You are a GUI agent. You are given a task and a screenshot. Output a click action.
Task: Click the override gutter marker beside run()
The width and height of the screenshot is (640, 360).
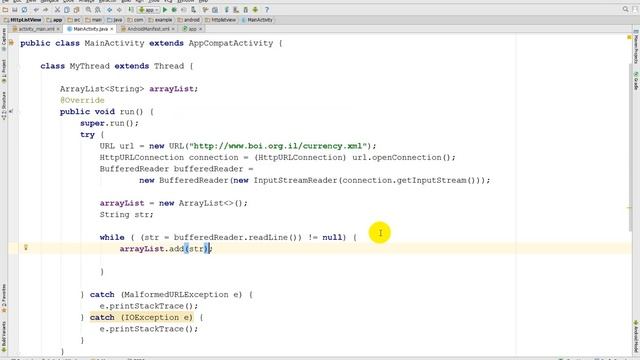[x=11, y=111]
